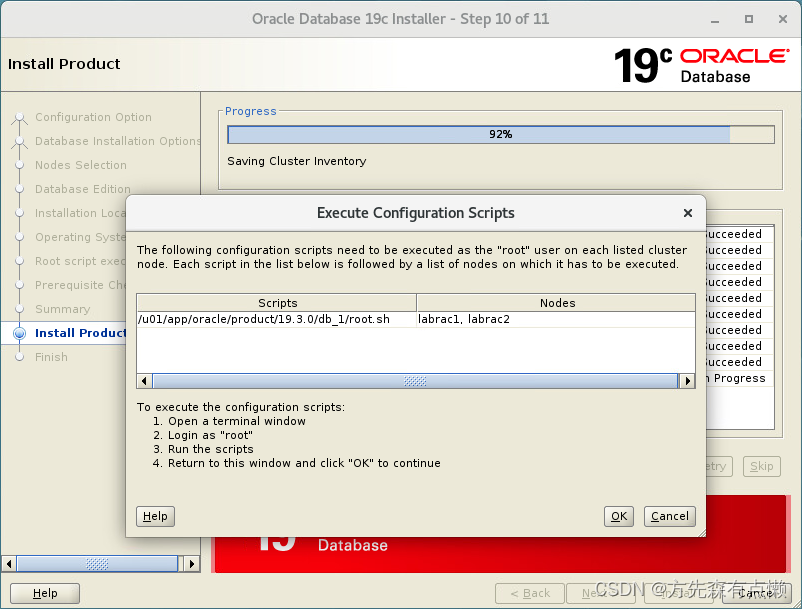The image size is (802, 609).
Task: Select Database Installation Options step
Action: click(118, 141)
